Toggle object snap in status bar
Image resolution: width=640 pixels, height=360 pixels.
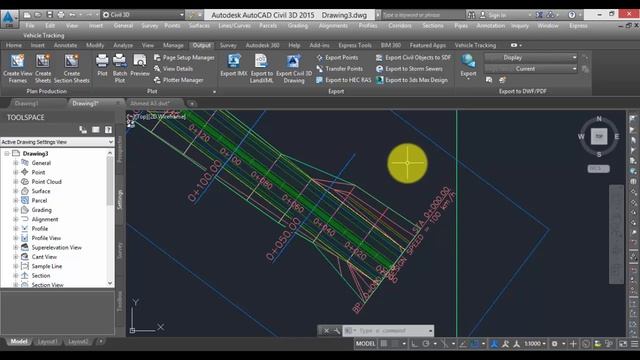tap(474, 344)
